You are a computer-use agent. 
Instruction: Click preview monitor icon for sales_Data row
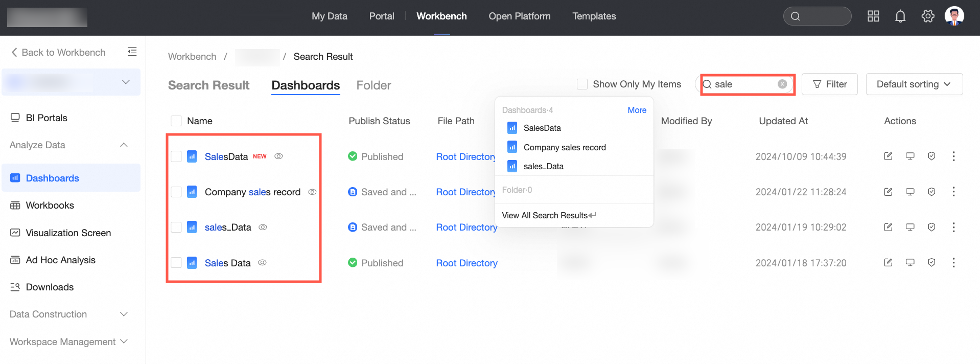point(910,227)
